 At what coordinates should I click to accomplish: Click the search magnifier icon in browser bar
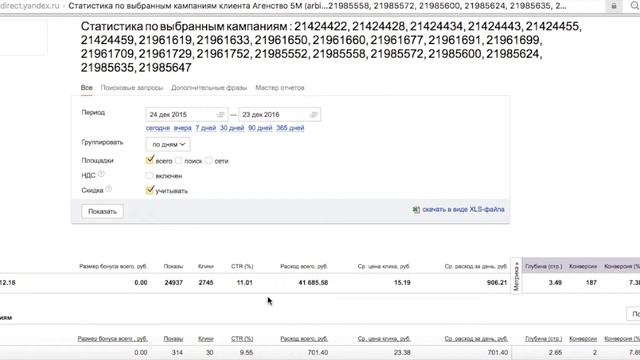coord(635,6)
